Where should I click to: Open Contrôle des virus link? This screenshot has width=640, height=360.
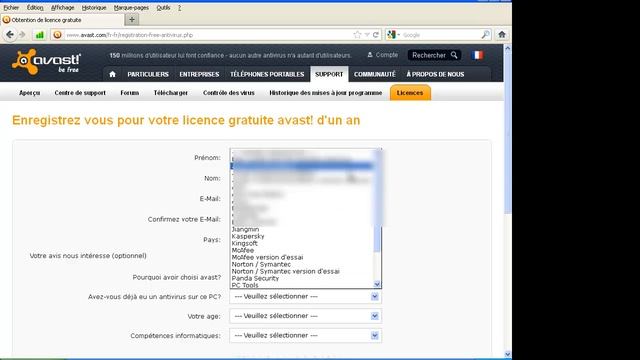coord(229,93)
